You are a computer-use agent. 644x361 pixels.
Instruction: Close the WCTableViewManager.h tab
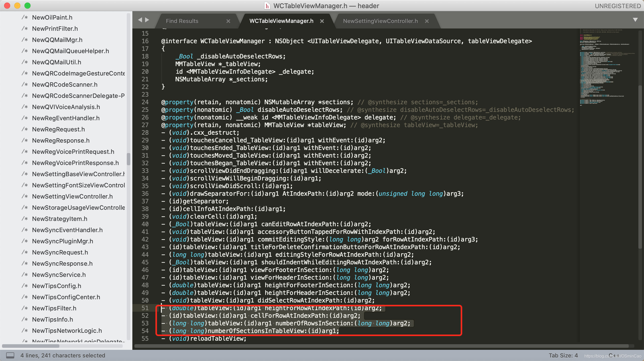tap(322, 21)
